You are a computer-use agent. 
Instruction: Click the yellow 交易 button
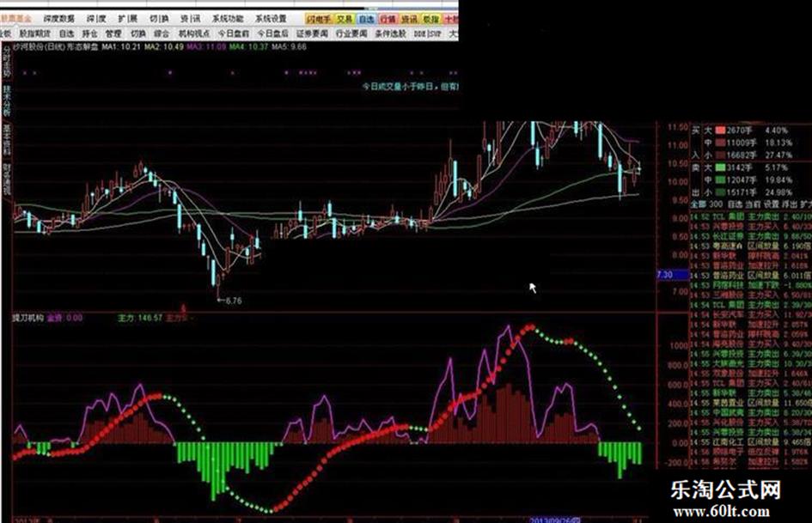click(345, 20)
